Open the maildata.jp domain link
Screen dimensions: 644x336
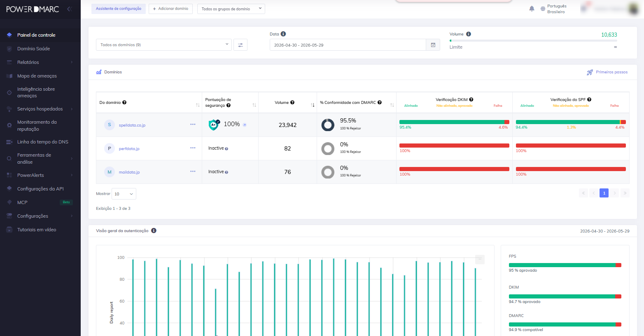[129, 172]
